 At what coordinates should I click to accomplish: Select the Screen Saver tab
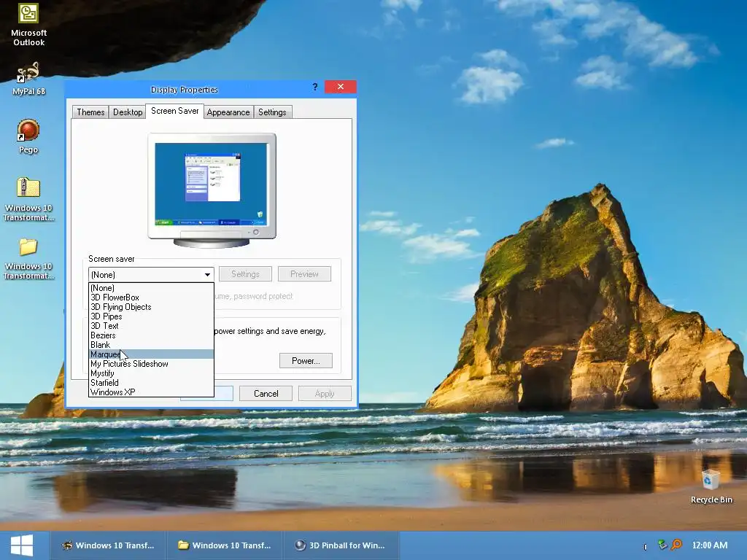pos(175,111)
